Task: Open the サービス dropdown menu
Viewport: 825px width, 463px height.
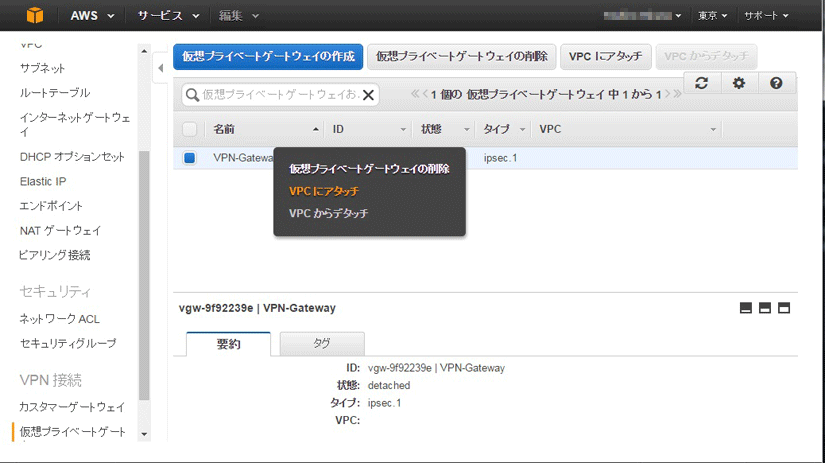Action: coord(168,16)
